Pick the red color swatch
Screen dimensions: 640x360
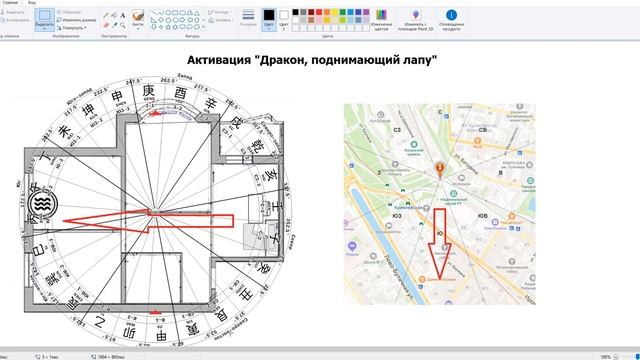point(319,12)
